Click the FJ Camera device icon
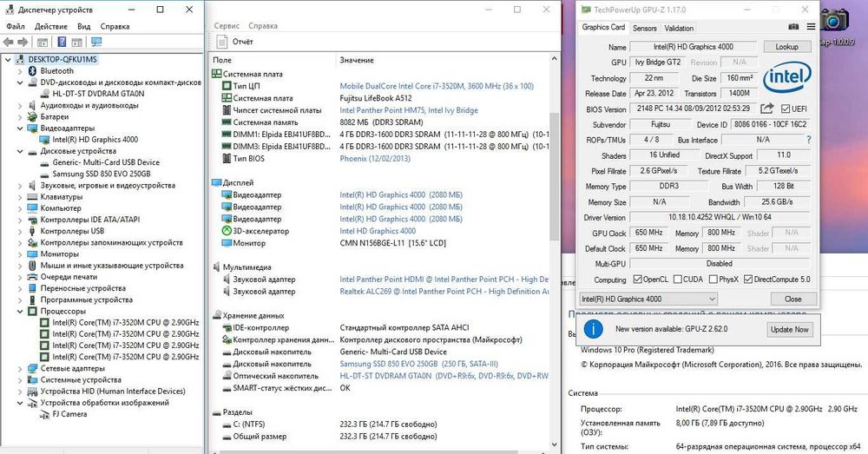Screen dimensions: 868x454 pos(45,414)
